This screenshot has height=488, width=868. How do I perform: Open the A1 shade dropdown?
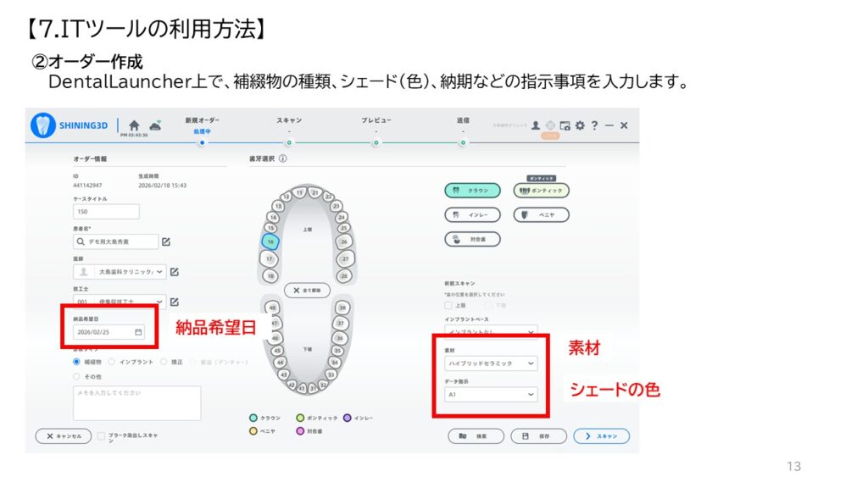491,395
